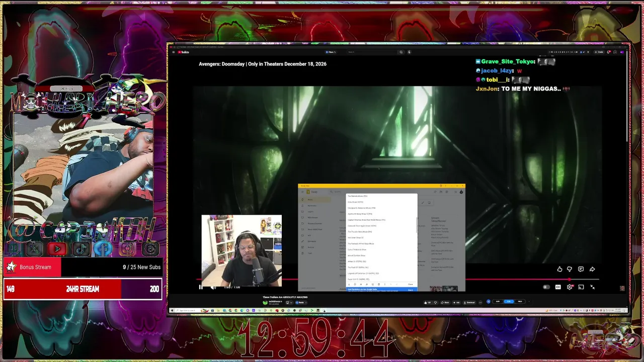Click the cast to TV icon
Image resolution: width=644 pixels, height=362 pixels.
[581, 287]
